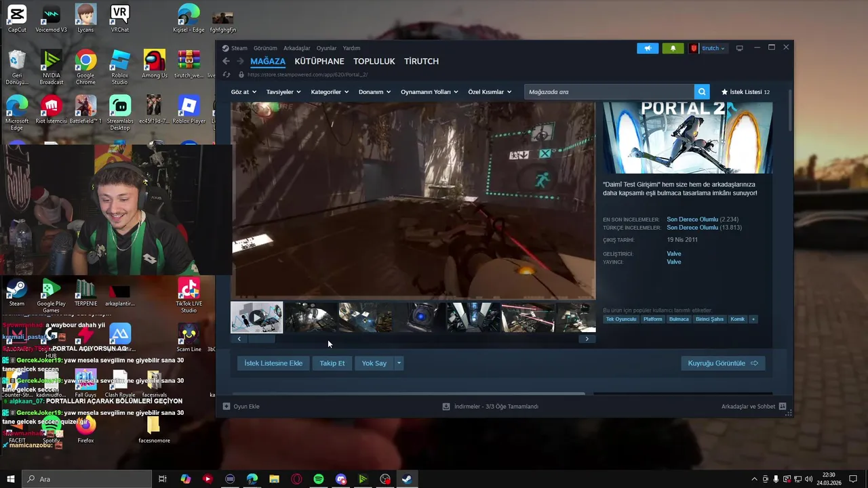868x488 pixels.
Task: Switch to the KÜTÜPHANE tab
Action: 319,61
